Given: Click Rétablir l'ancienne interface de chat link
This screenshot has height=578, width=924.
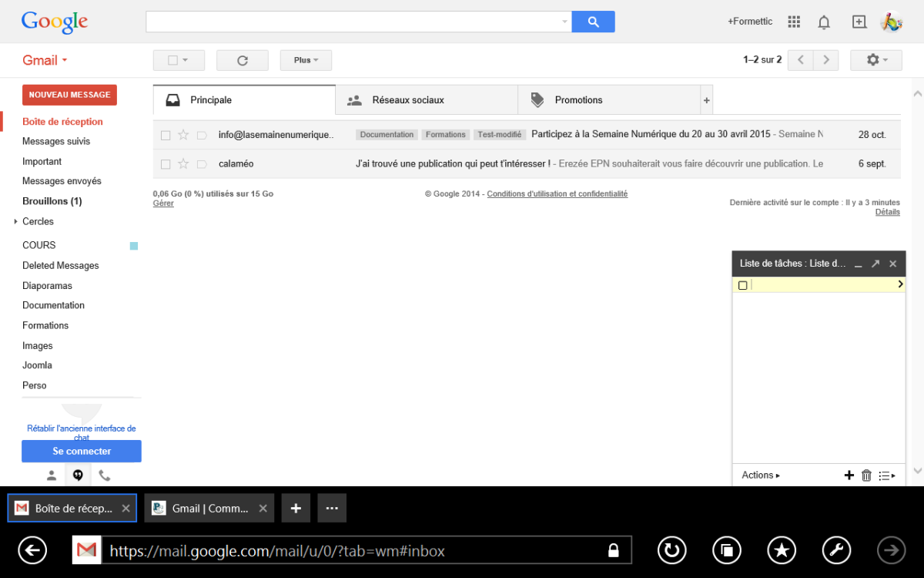Looking at the screenshot, I should click(82, 432).
